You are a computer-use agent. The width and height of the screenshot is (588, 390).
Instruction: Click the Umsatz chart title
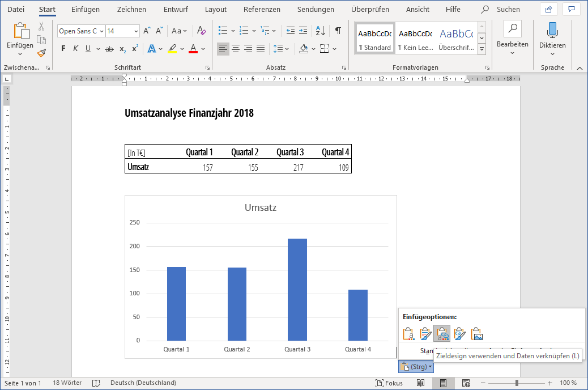click(x=261, y=207)
